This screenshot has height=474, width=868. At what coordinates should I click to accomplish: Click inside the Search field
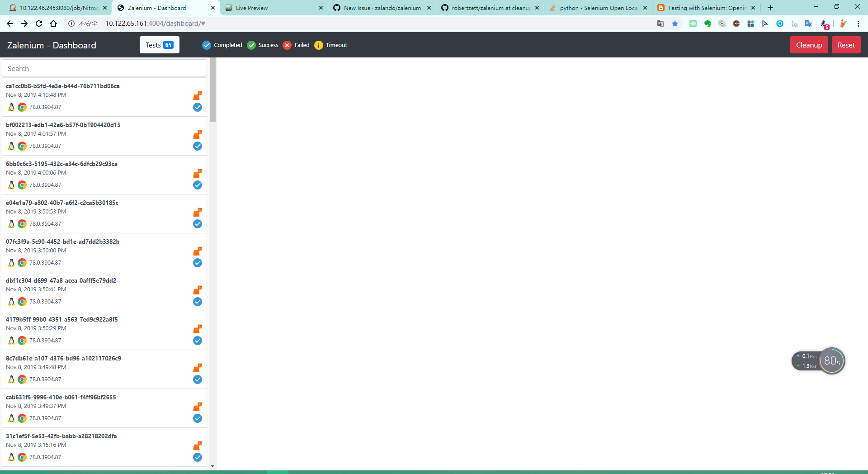[x=104, y=68]
